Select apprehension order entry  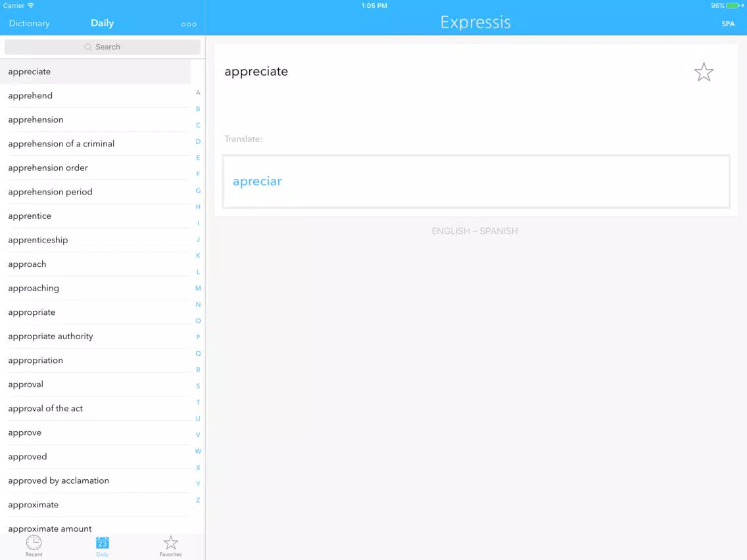coord(95,168)
